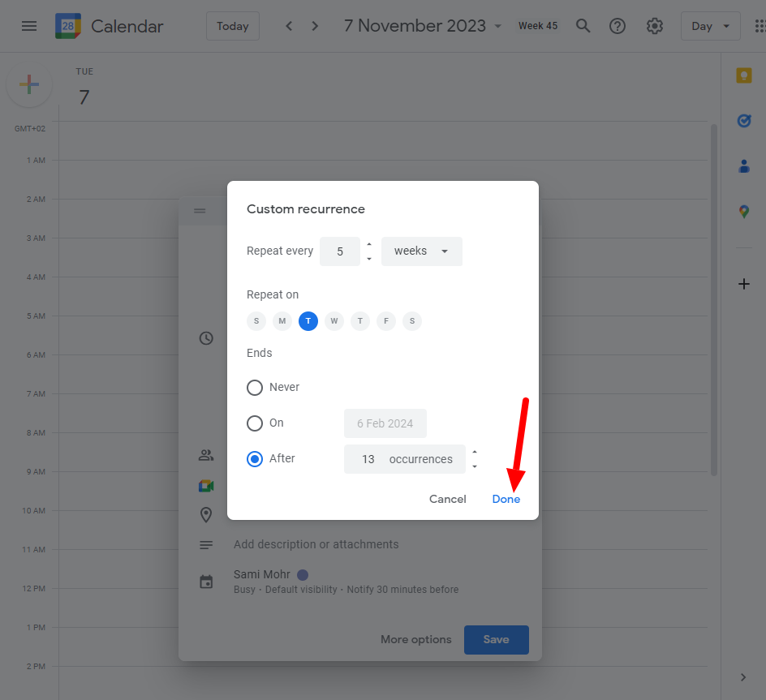Open the Google Maps side panel
The width and height of the screenshot is (766, 700).
[x=744, y=212]
